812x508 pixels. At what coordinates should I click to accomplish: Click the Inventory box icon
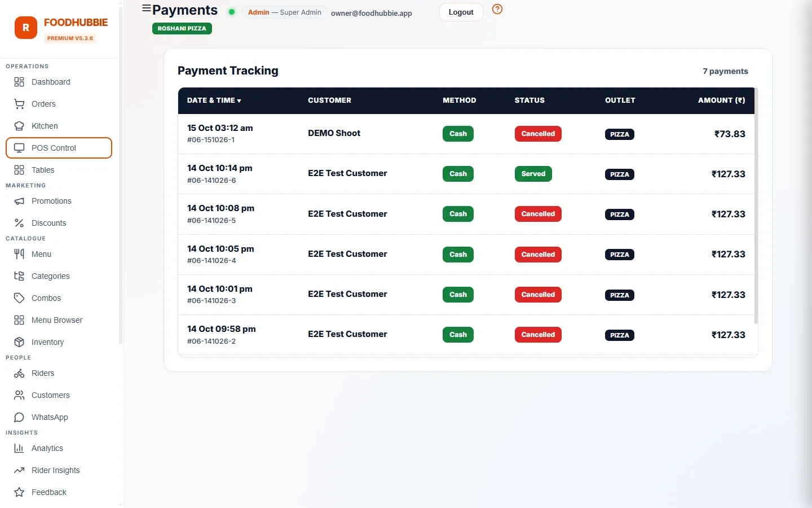coord(19,342)
